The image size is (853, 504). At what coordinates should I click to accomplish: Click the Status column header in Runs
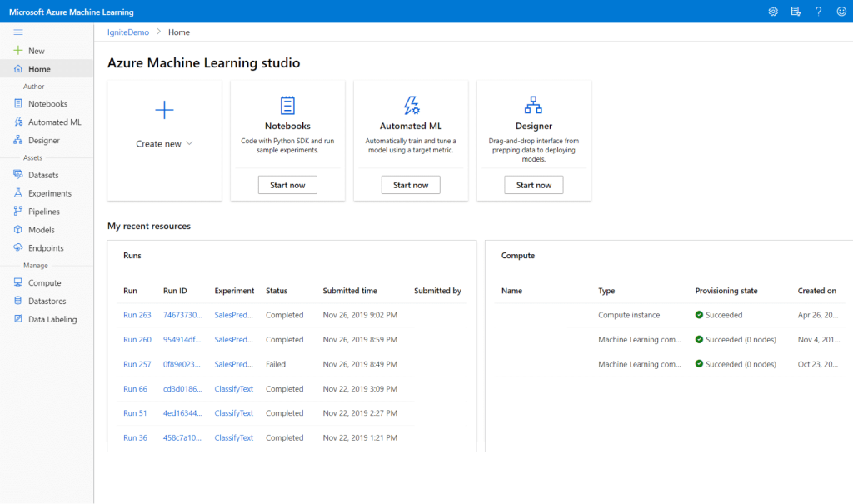[277, 291]
